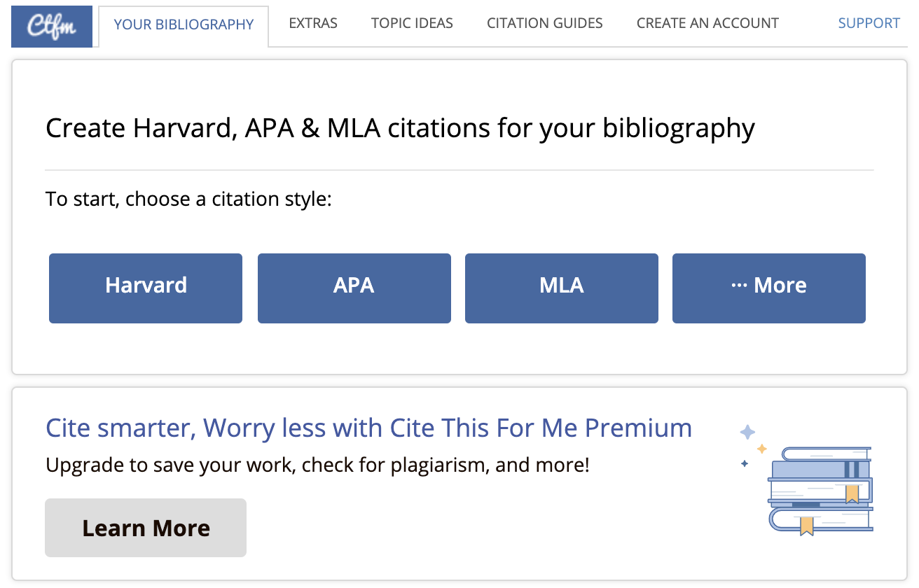
Task: Click the upgrade description text
Action: point(317,465)
